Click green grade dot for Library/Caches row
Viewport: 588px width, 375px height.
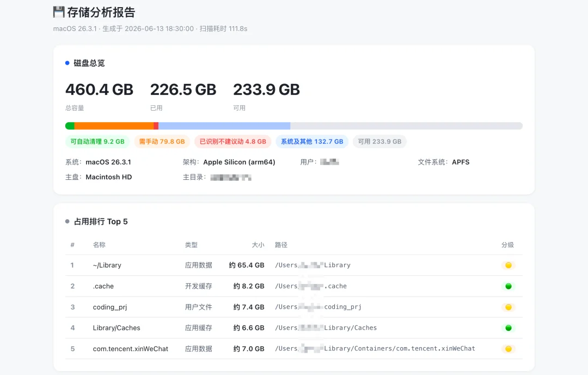pyautogui.click(x=509, y=328)
